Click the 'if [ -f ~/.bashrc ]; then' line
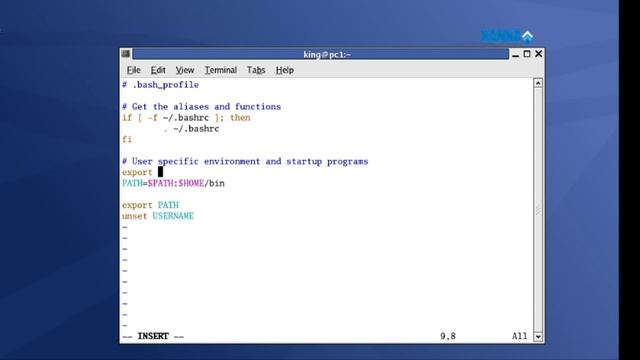The image size is (640, 360). (x=186, y=118)
